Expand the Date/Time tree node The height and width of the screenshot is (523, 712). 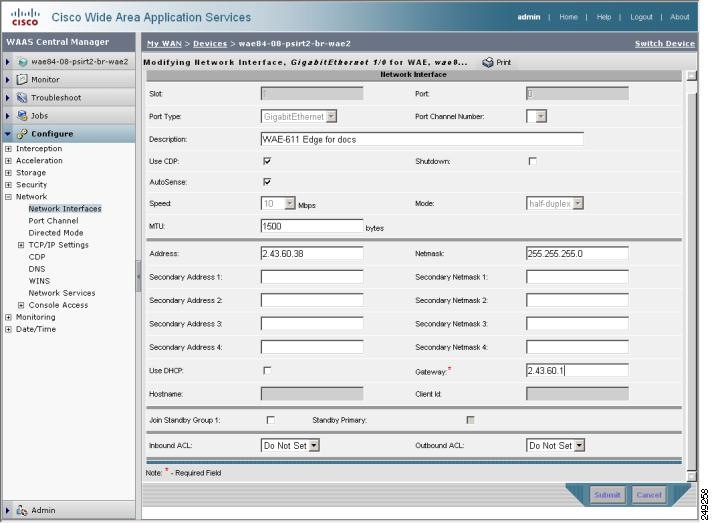tap(8, 329)
